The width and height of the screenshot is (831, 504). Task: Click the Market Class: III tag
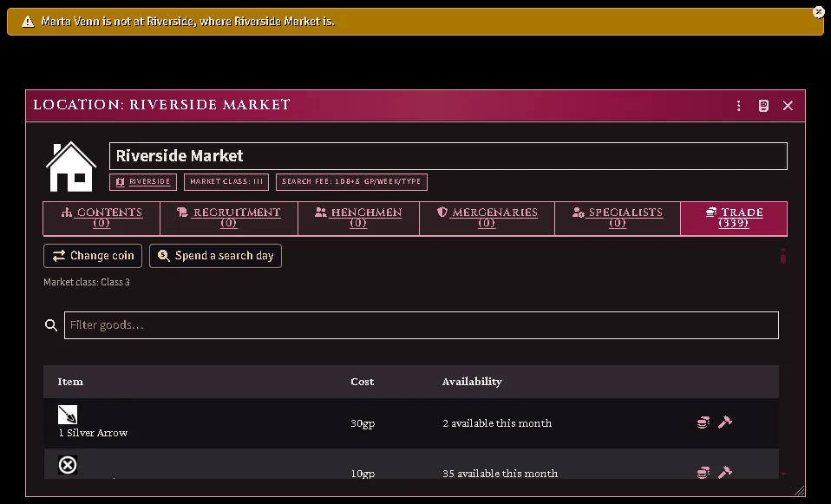click(226, 182)
